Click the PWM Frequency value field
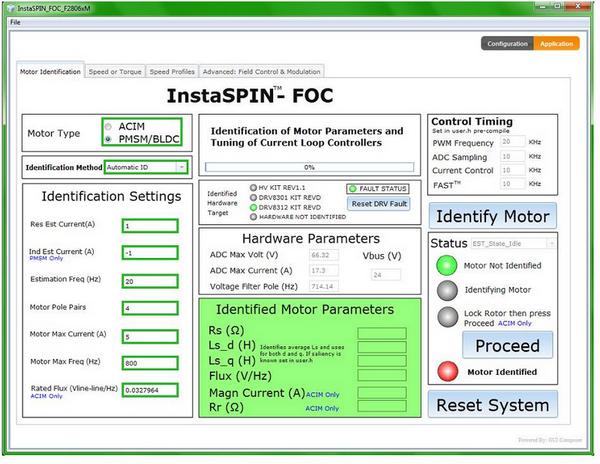Image resolution: width=600 pixels, height=464 pixels. pos(512,142)
